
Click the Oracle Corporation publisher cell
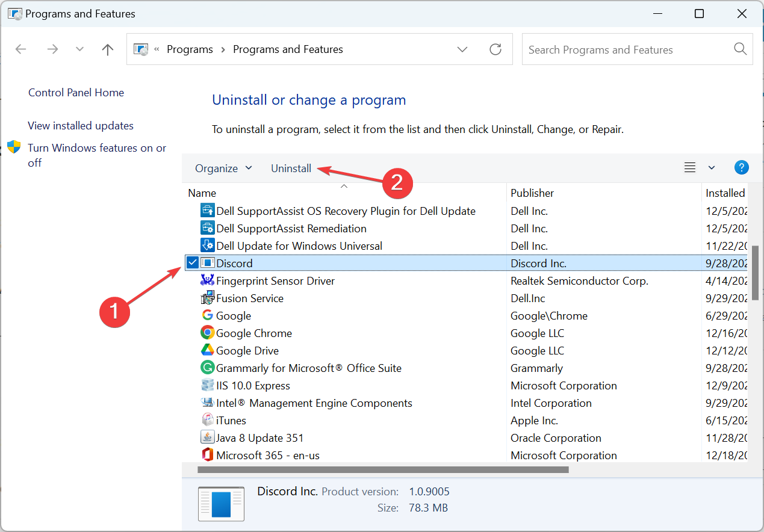[556, 438]
